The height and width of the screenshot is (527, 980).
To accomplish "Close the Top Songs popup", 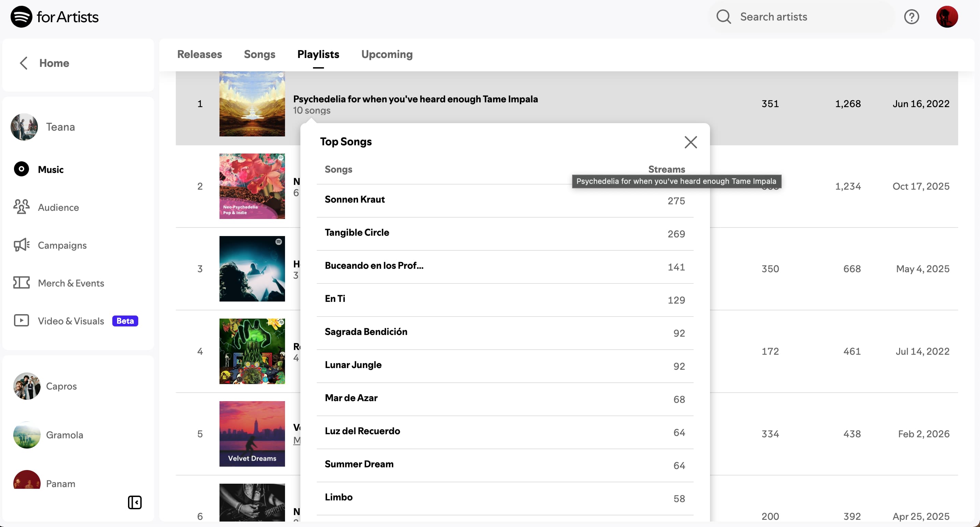I will 691,142.
